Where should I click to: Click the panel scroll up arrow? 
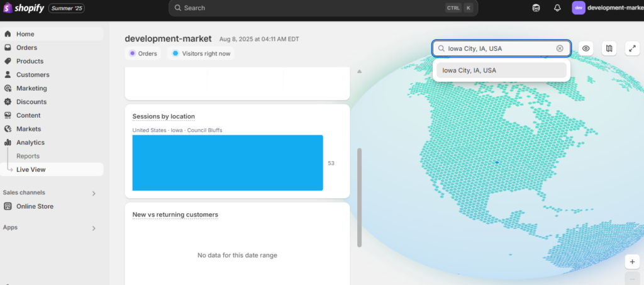coord(359,72)
